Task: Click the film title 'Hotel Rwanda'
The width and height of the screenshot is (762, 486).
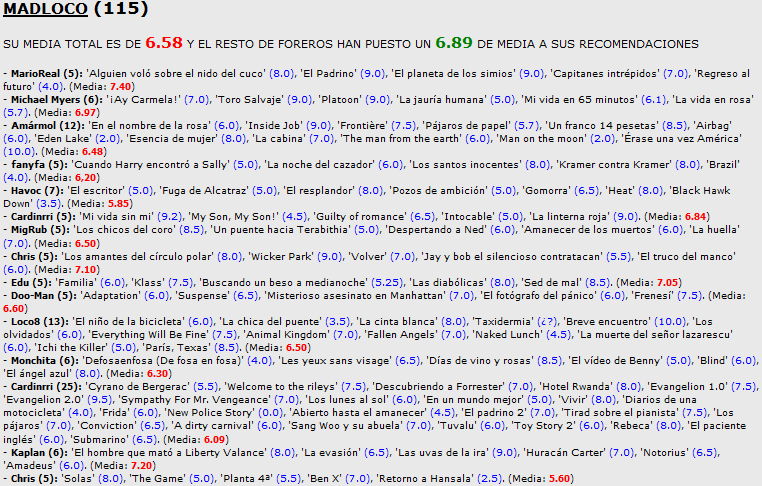Action: pyautogui.click(x=576, y=386)
